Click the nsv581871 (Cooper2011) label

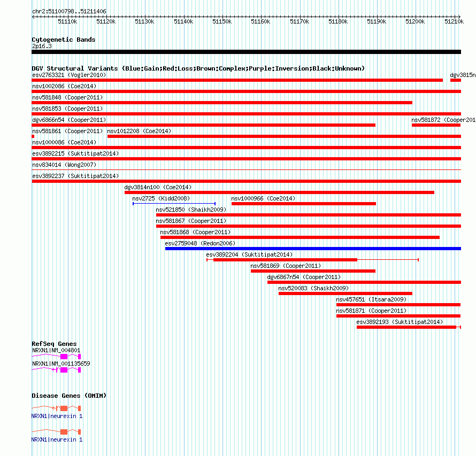pos(371,311)
